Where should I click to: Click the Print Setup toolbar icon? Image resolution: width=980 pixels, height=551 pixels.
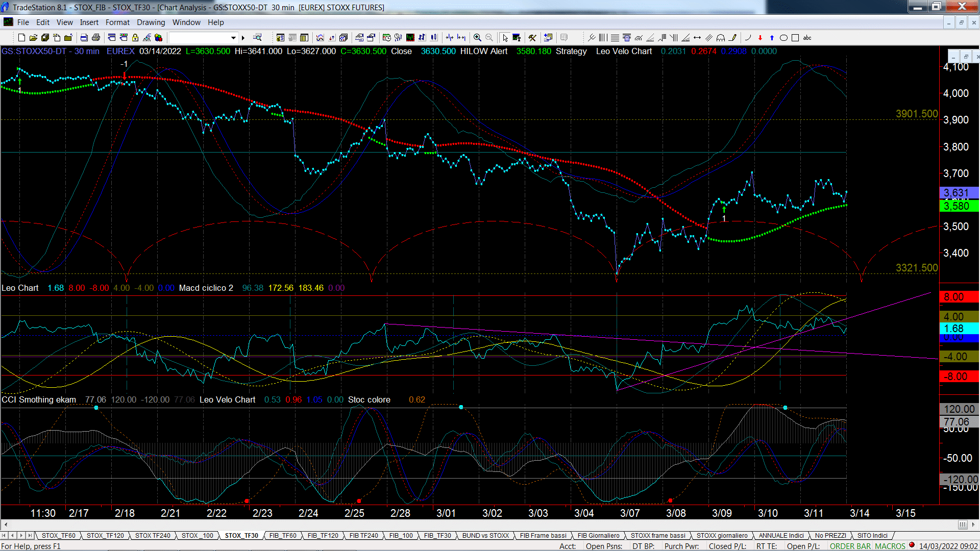(x=84, y=38)
